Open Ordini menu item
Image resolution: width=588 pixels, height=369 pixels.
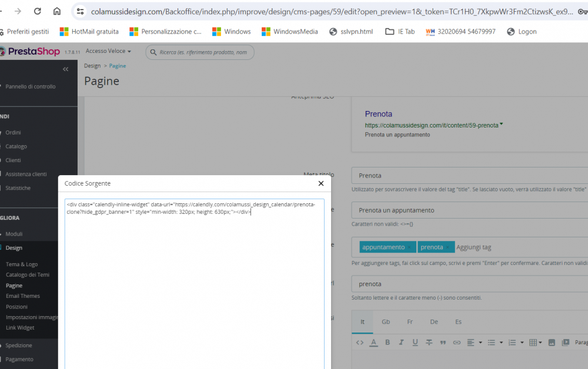[13, 133]
